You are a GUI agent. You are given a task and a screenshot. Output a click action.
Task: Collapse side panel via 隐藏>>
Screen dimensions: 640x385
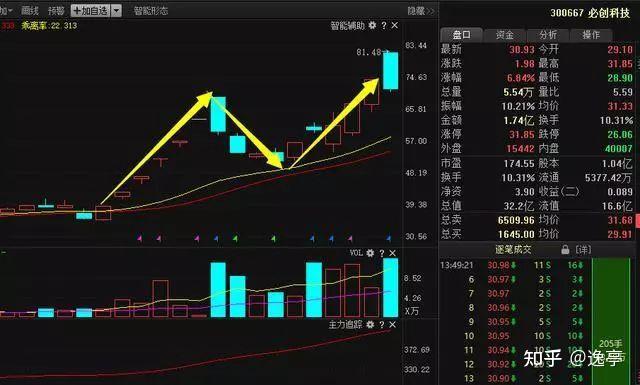pyautogui.click(x=421, y=11)
